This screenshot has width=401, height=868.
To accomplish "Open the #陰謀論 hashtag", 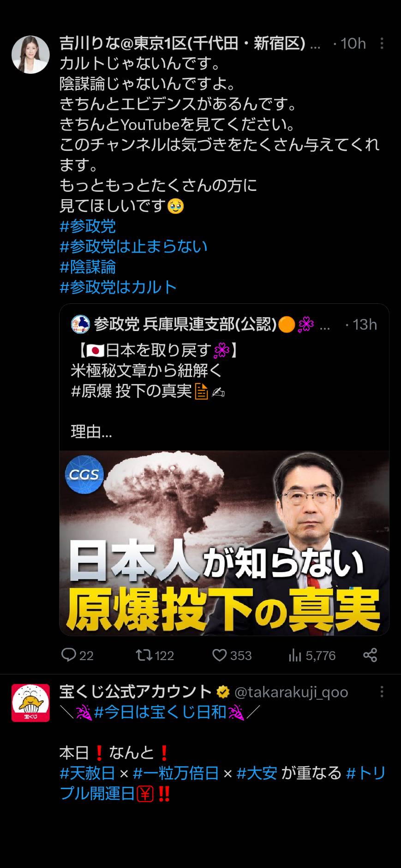I will tap(88, 267).
